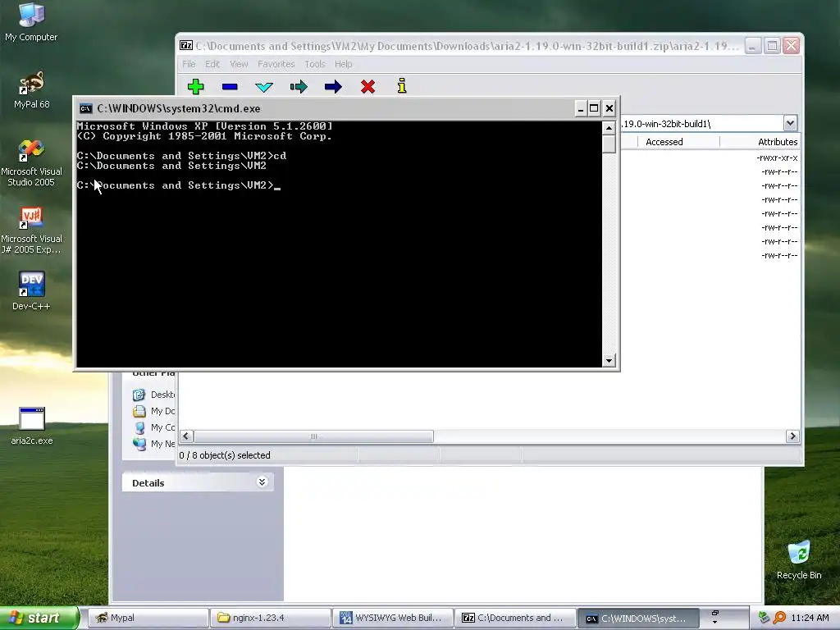Open My Computer desktop icon
Screen dimensions: 840x630
(x=31, y=22)
